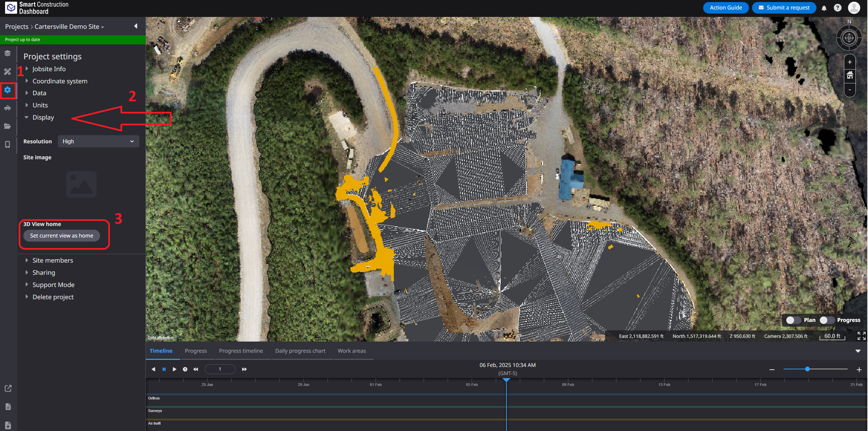Zoom out on the map with minus
This screenshot has height=431, width=868.
[850, 90]
